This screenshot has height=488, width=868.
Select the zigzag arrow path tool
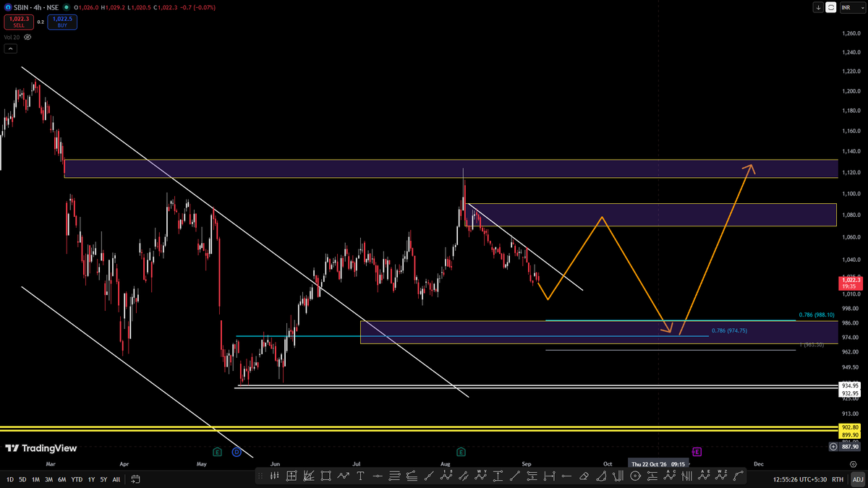(344, 476)
